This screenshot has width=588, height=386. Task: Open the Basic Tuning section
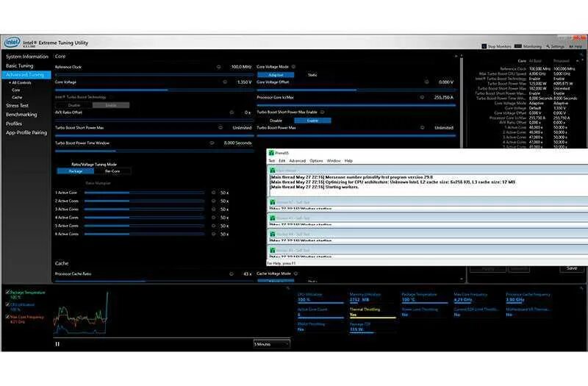tap(20, 65)
